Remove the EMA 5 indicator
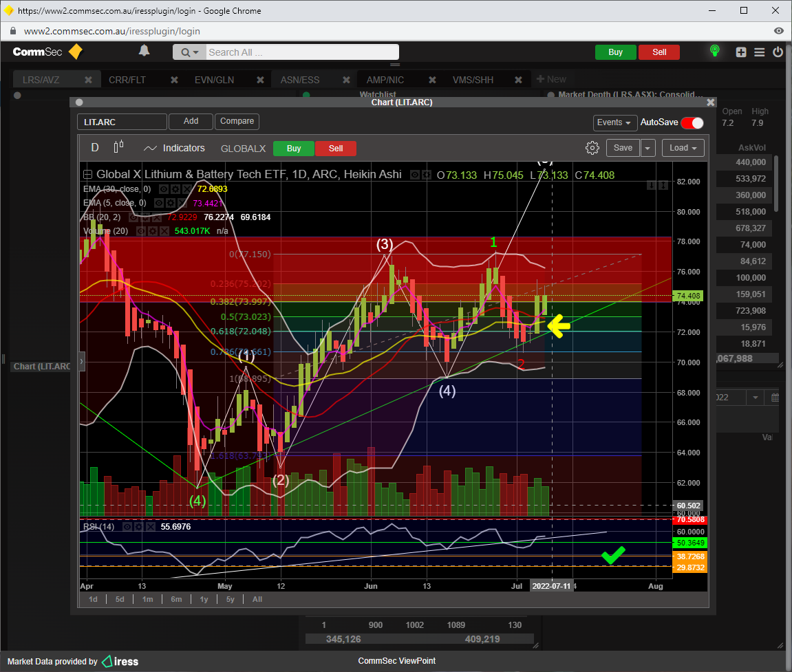 coord(182,203)
